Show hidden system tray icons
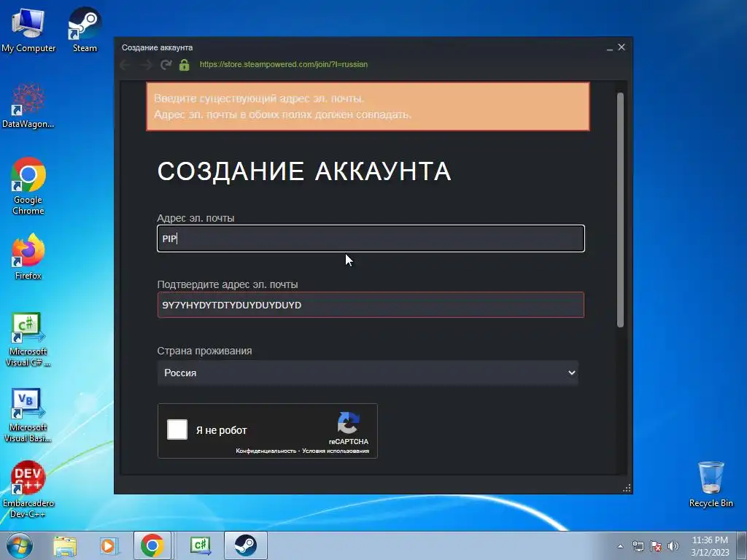The width and height of the screenshot is (747, 560). [x=620, y=546]
